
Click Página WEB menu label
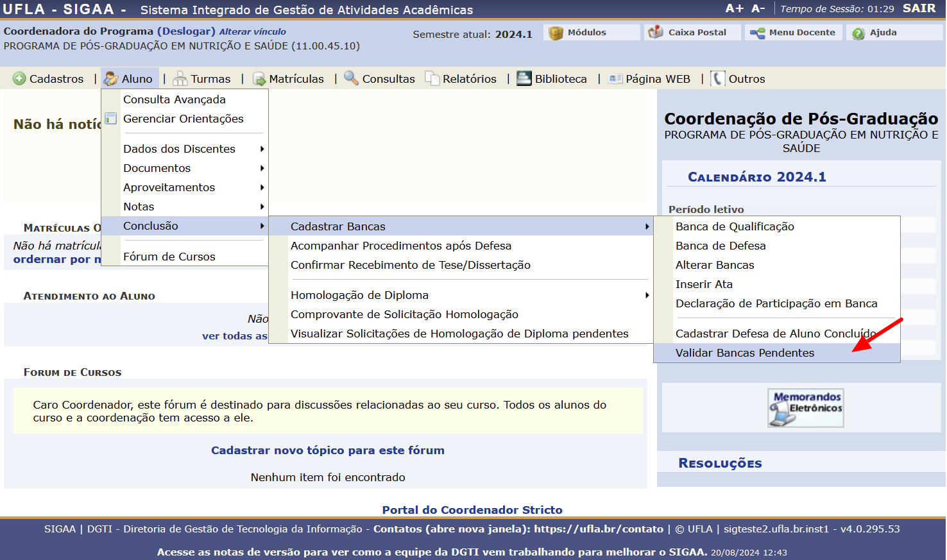[x=658, y=78]
